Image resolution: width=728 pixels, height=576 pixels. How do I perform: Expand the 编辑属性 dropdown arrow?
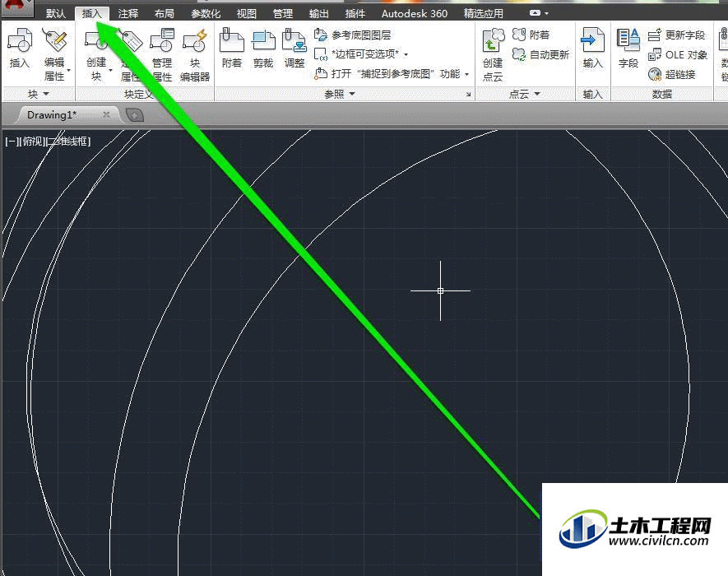coord(69,71)
